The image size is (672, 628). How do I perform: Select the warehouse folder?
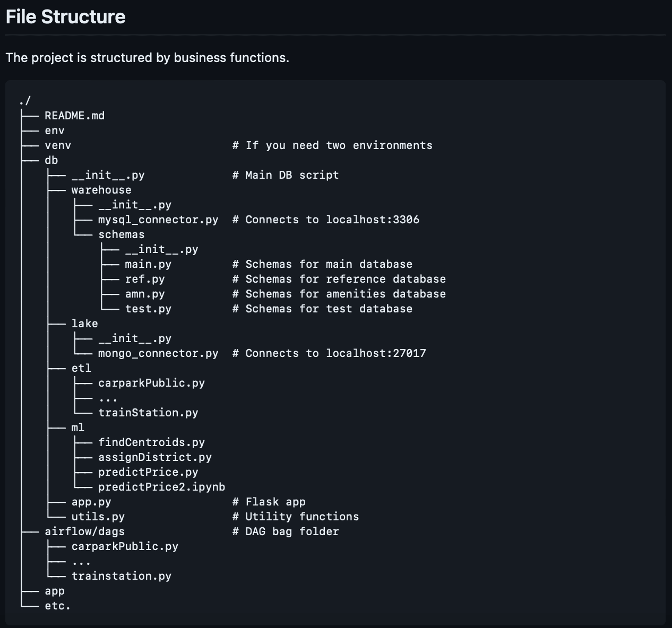(x=101, y=189)
